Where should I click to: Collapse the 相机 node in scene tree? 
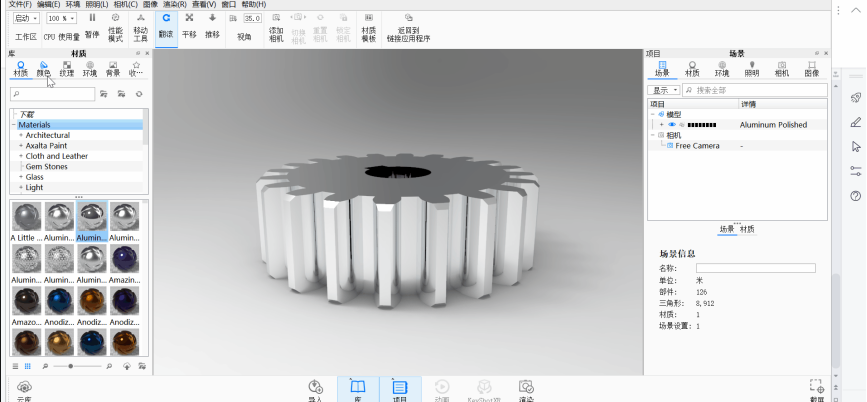click(652, 135)
